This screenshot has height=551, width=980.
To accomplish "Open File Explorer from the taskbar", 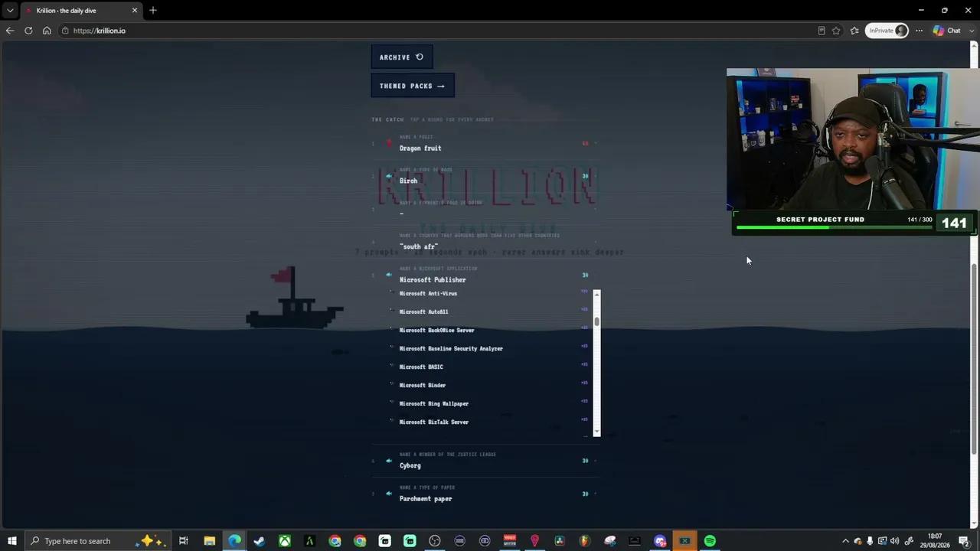I will [209, 541].
